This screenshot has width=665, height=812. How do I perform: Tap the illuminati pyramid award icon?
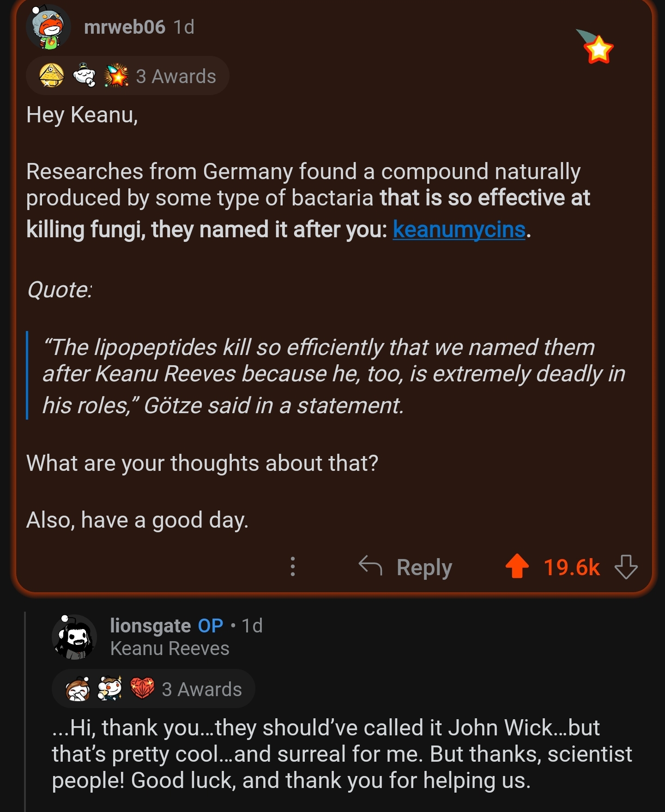[52, 76]
